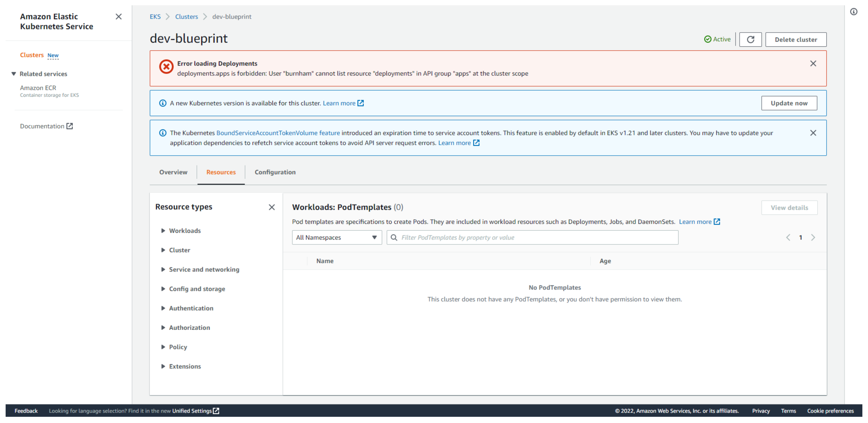868x423 pixels.
Task: Switch to the Configuration tab
Action: click(275, 172)
